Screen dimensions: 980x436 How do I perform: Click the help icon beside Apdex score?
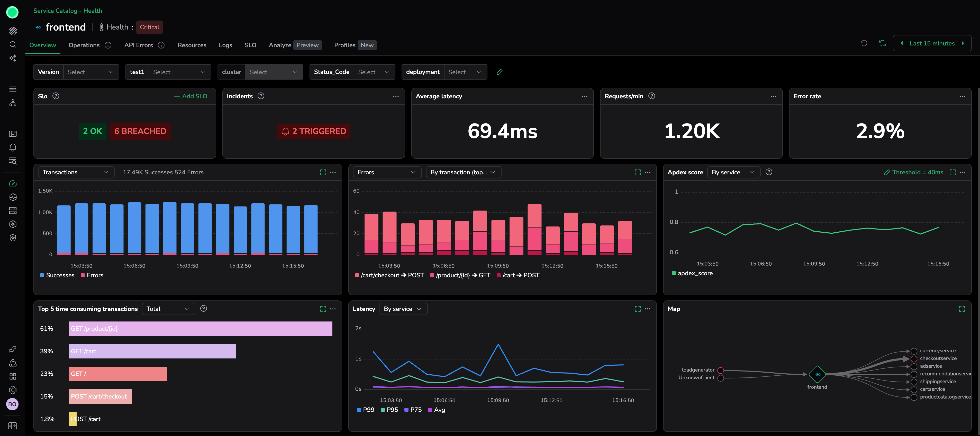coord(768,172)
